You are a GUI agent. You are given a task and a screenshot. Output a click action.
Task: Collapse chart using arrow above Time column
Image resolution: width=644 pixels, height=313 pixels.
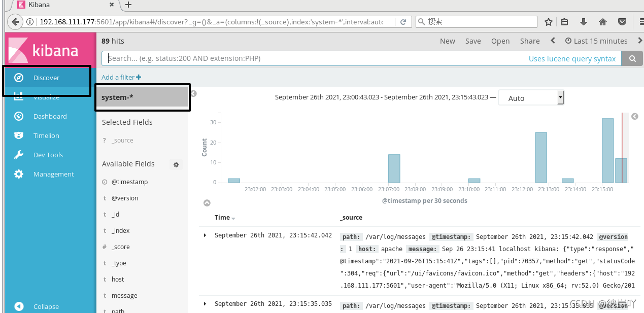(x=207, y=203)
